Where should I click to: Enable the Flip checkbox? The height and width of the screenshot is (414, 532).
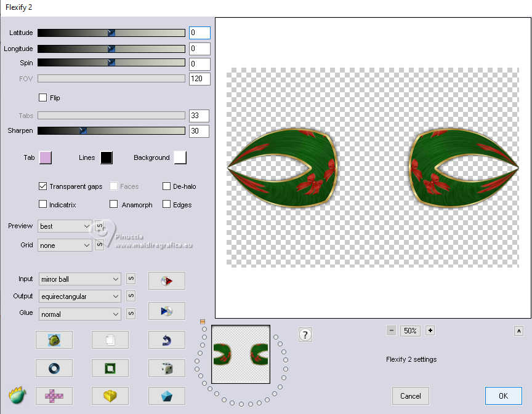[42, 98]
